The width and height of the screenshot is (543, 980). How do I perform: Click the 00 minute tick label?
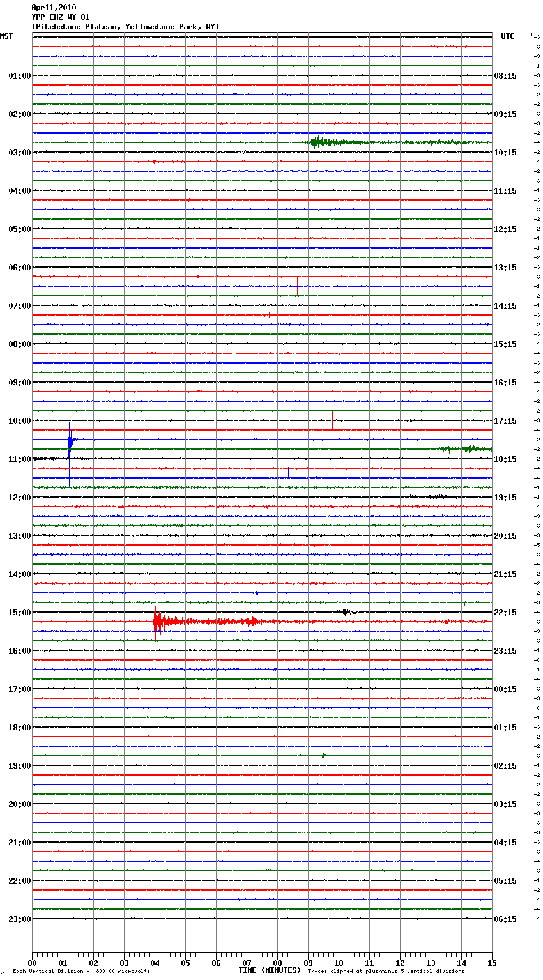pos(33,963)
